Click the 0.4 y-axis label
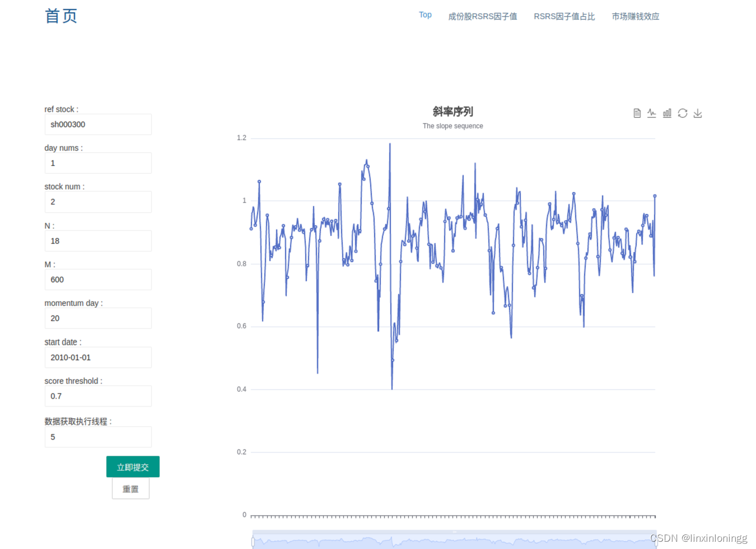The image size is (756, 549). pos(241,389)
